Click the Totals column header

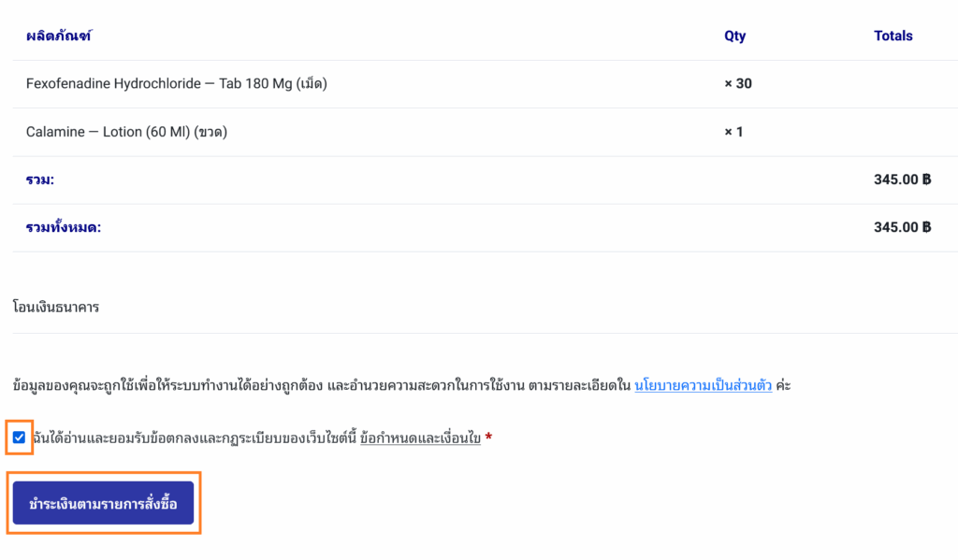pos(893,36)
